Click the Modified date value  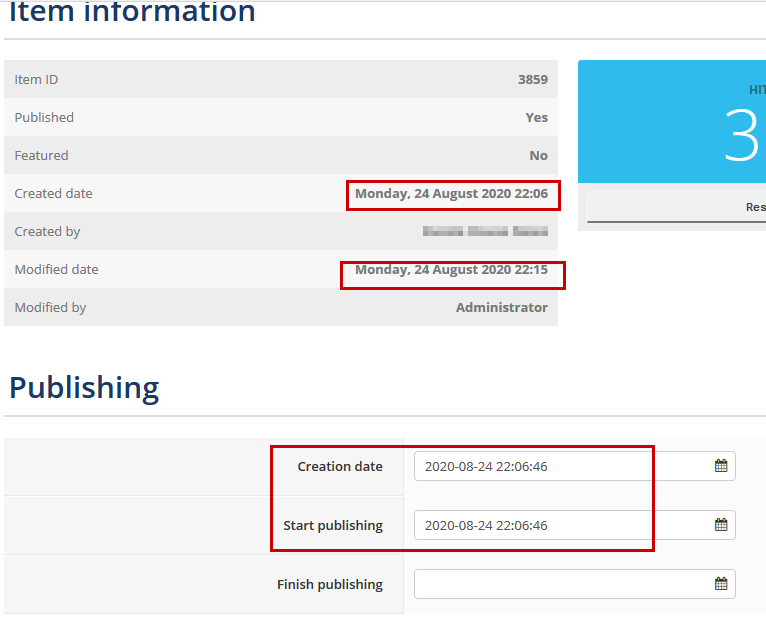(x=451, y=270)
